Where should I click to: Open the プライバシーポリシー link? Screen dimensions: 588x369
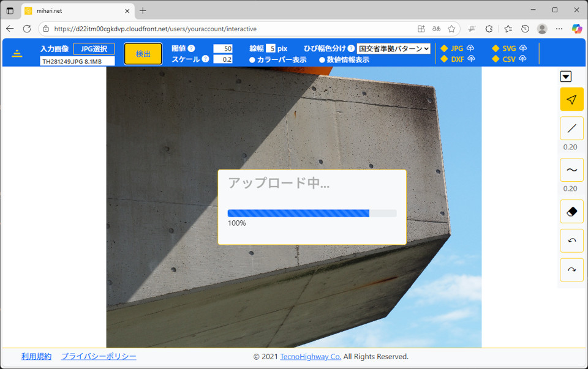(99, 356)
